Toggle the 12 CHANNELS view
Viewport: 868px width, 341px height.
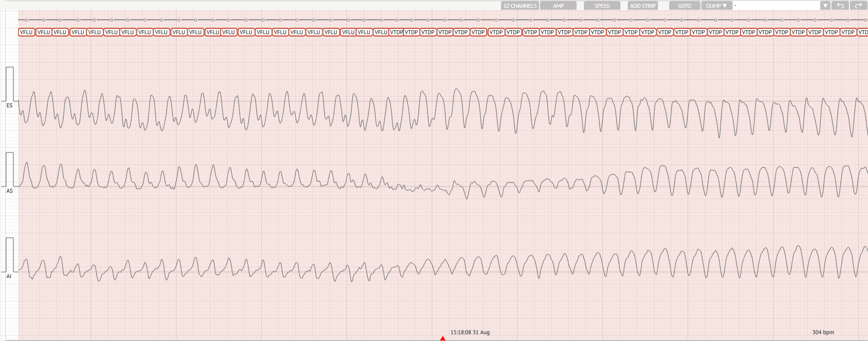pyautogui.click(x=520, y=6)
